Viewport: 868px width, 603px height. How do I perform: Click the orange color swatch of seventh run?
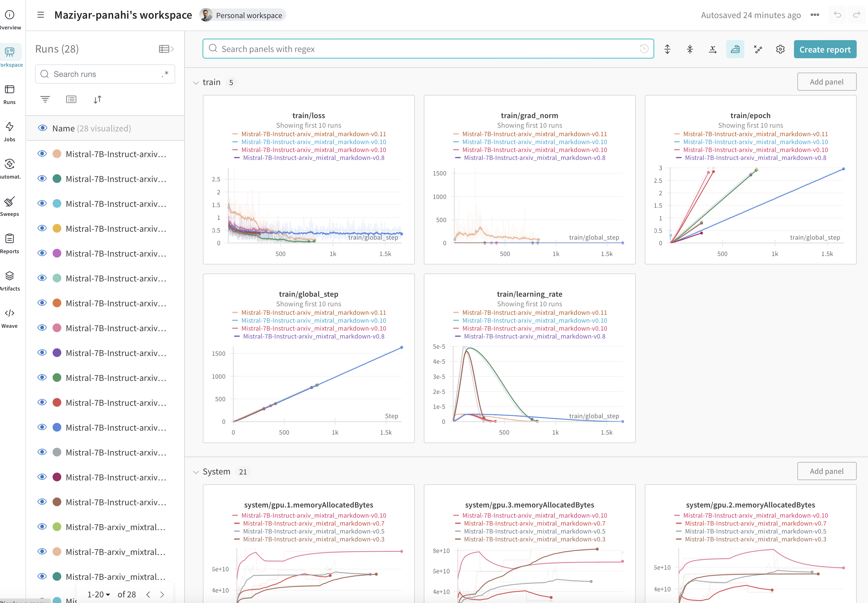click(x=57, y=303)
